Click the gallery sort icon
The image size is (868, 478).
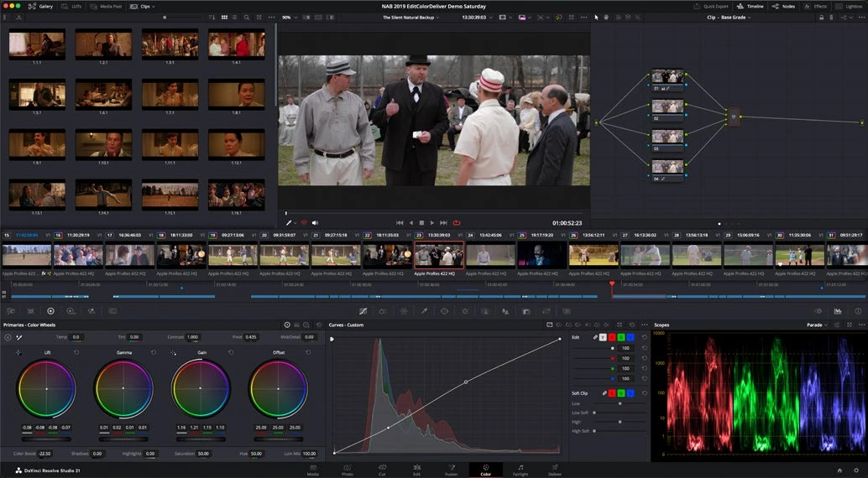(x=212, y=17)
